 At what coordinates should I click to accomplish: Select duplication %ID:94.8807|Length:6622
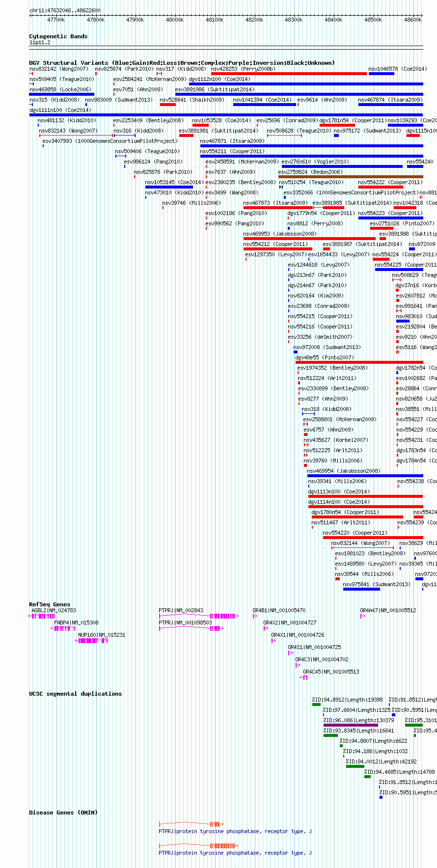pyautogui.click(x=374, y=741)
